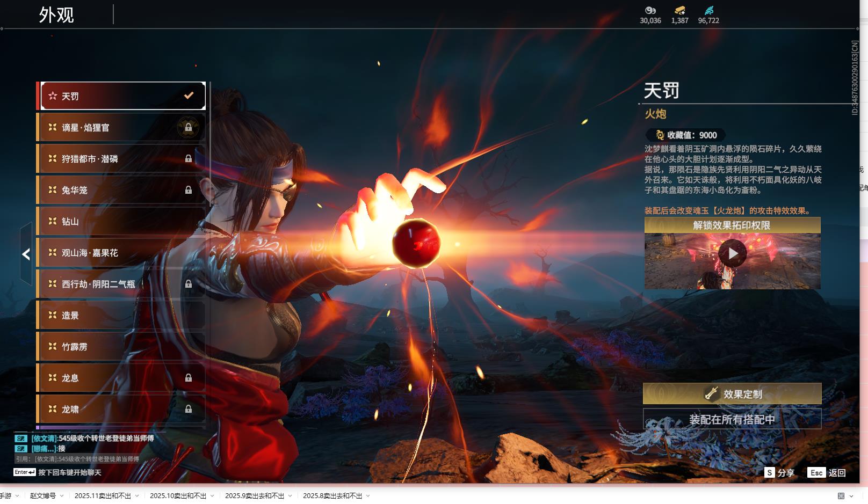Click the gold bar currency icon
This screenshot has width=868, height=504.
(x=679, y=10)
